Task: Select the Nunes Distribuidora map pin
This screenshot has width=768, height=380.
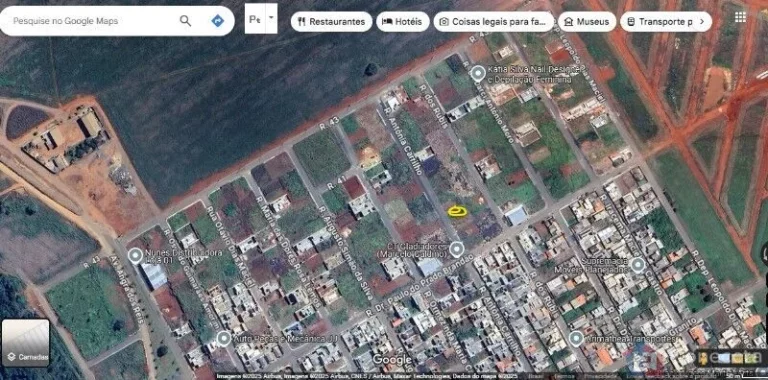Action: (x=135, y=255)
